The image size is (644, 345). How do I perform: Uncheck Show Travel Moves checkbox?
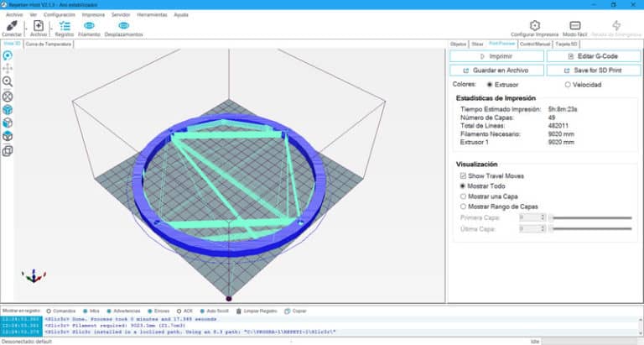click(463, 175)
